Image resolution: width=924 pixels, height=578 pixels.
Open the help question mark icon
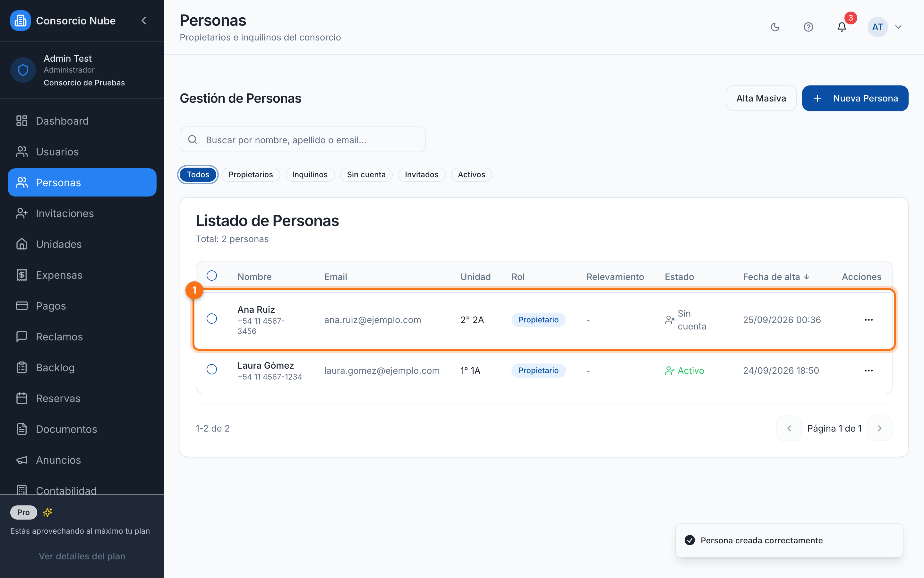808,27
